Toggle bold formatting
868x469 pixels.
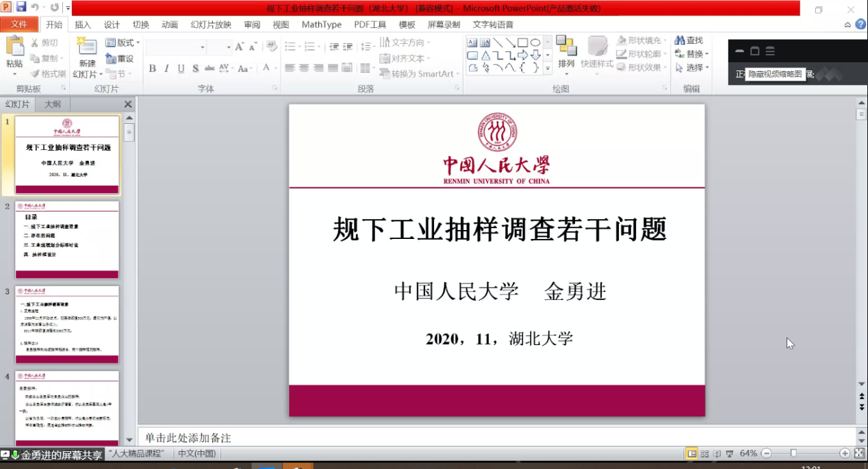152,68
